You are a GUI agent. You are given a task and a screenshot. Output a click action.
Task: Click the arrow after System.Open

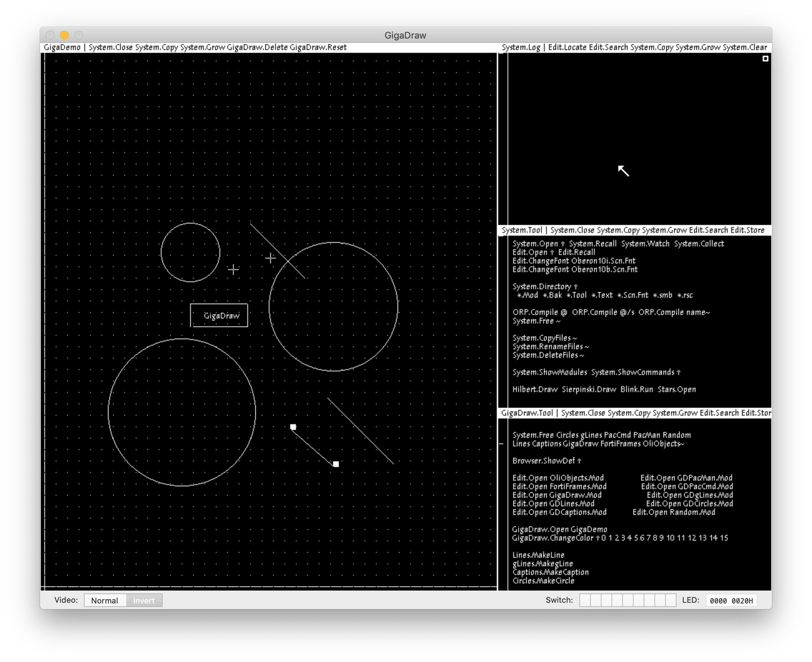563,244
